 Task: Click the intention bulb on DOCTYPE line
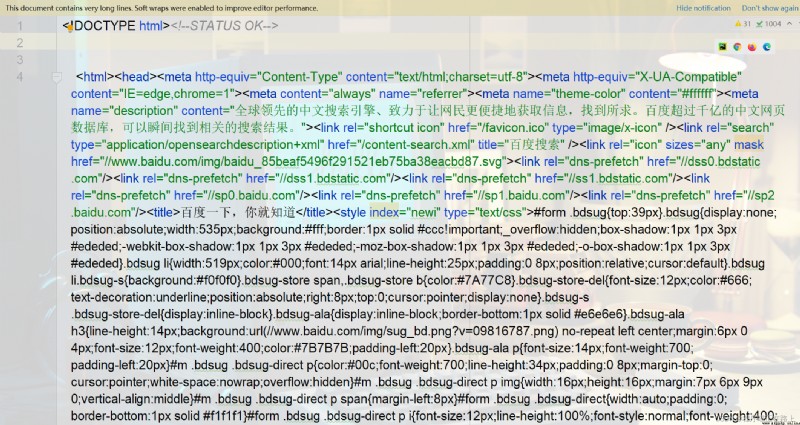click(70, 28)
